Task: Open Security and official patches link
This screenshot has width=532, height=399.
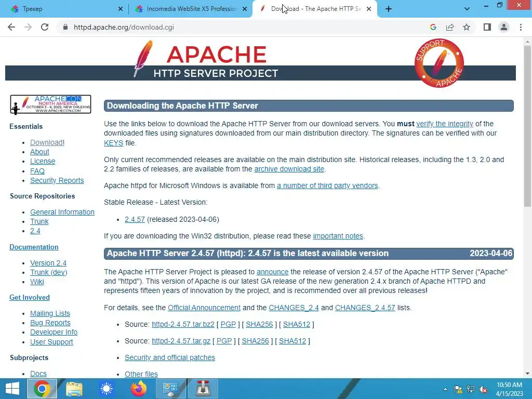Action: click(x=170, y=357)
